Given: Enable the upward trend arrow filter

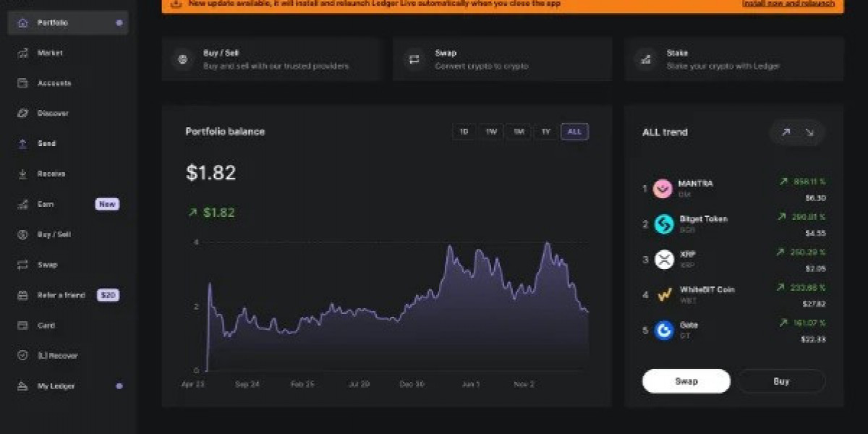Looking at the screenshot, I should point(786,132).
